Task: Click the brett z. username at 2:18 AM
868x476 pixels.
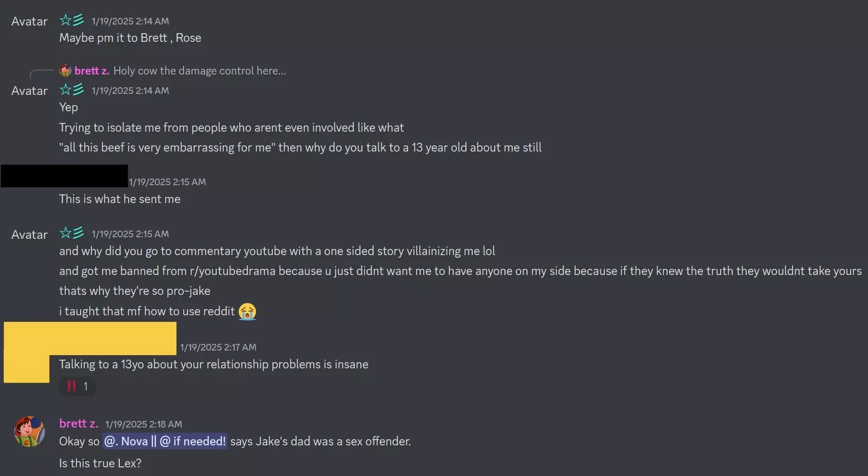Action: point(79,423)
